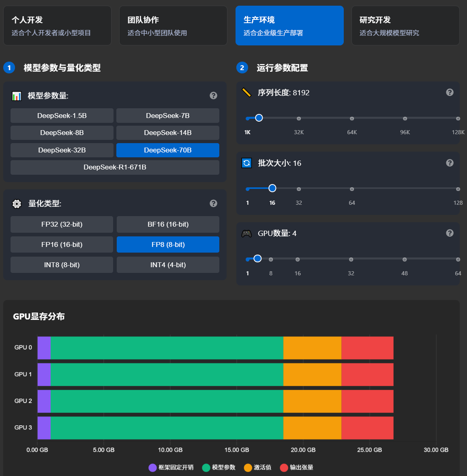
Task: Click the 序列长度: 8192 label
Action: (283, 92)
